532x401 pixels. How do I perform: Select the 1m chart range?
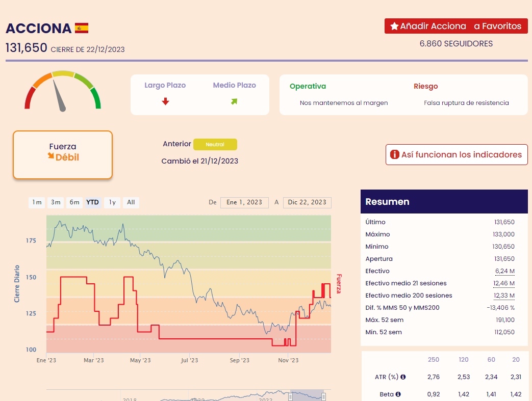37,202
